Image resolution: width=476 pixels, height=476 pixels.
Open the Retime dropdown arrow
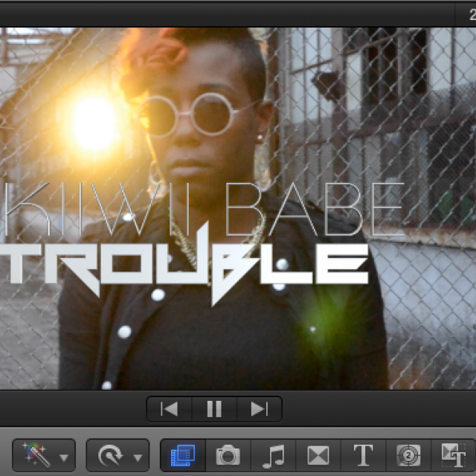[x=138, y=457]
